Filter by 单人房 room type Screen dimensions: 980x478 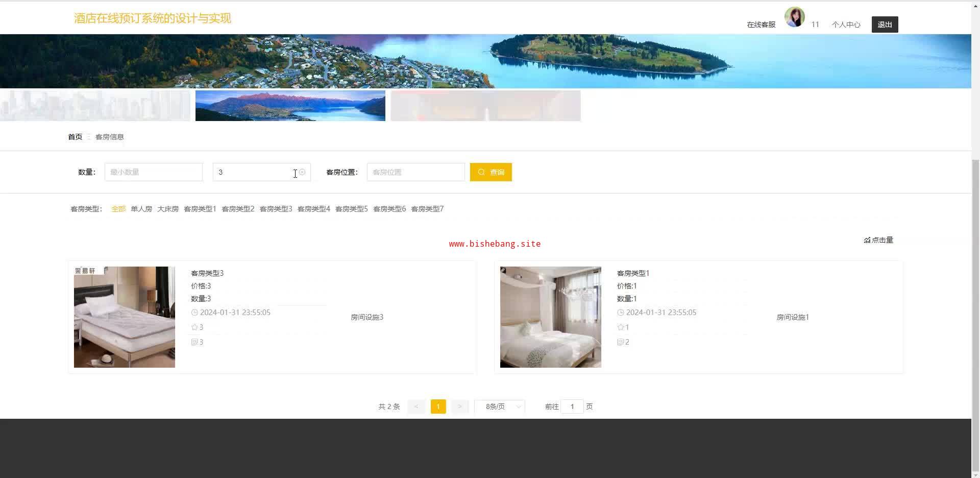pyautogui.click(x=141, y=209)
